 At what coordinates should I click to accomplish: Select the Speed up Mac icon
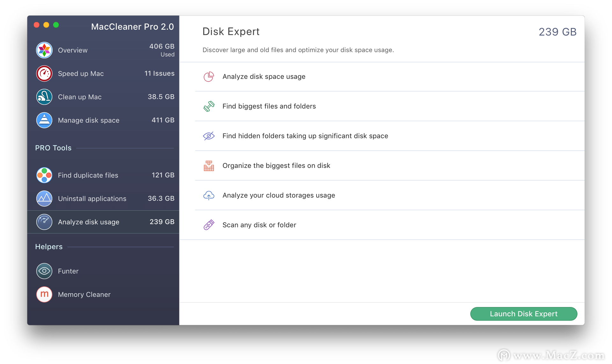pos(45,73)
